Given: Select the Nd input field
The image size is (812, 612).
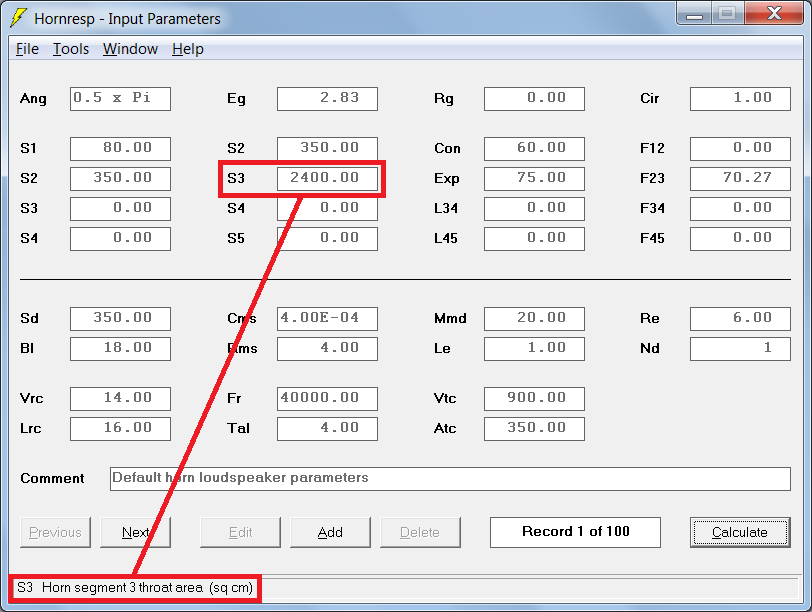Looking at the screenshot, I should pos(741,349).
